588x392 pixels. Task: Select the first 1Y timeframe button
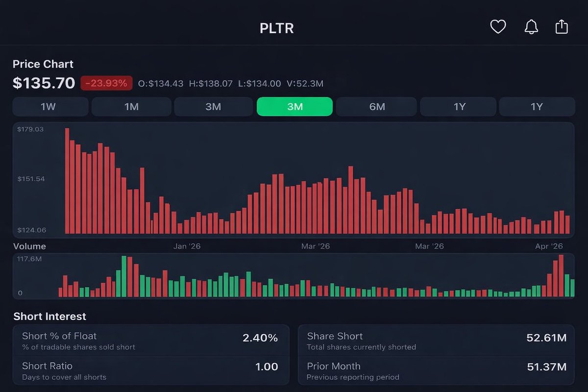point(458,106)
